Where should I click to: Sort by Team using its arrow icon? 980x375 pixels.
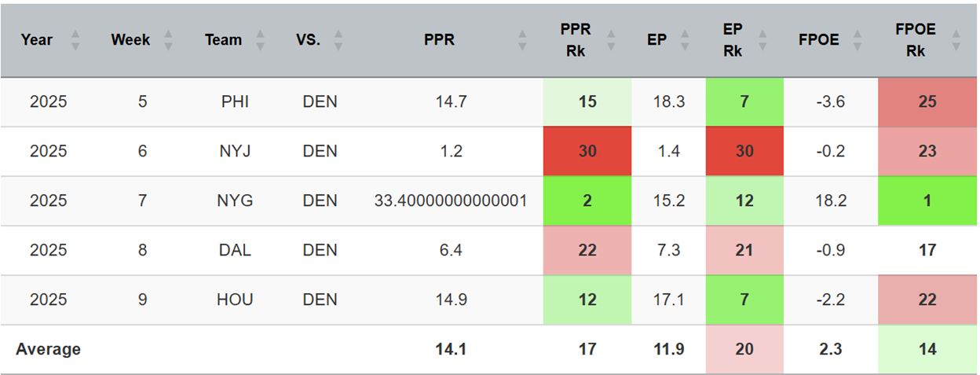pos(261,40)
